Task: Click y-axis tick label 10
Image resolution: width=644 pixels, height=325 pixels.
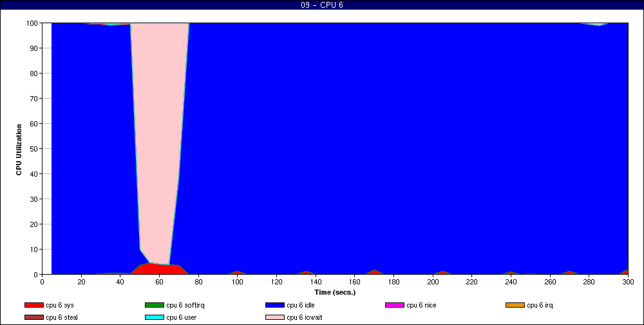Action: click(35, 250)
